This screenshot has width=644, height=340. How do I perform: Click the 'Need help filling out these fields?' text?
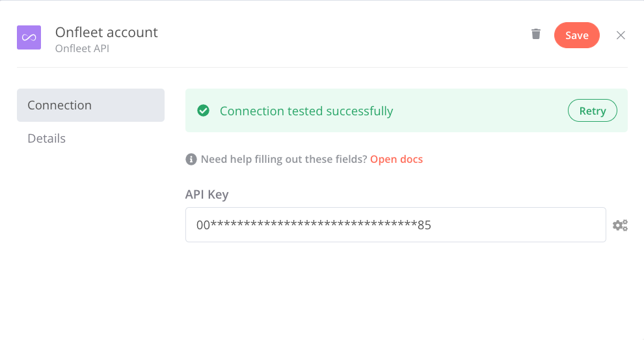[284, 159]
